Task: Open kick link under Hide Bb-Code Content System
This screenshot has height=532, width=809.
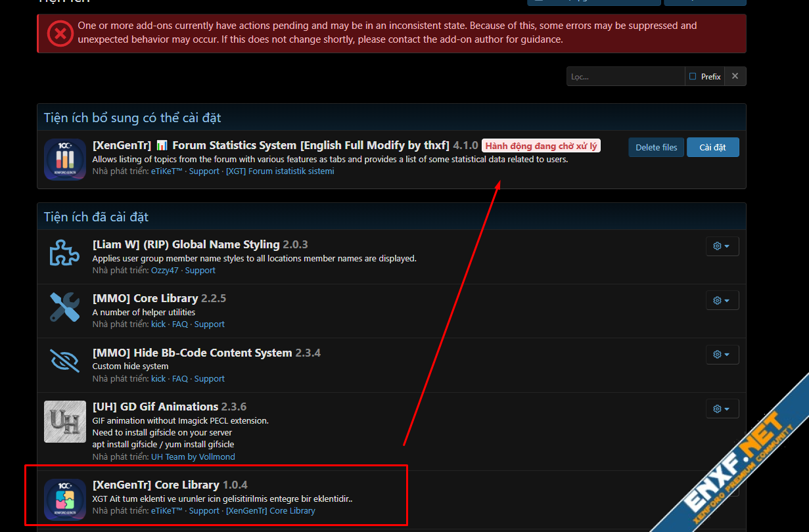Action: pos(158,379)
